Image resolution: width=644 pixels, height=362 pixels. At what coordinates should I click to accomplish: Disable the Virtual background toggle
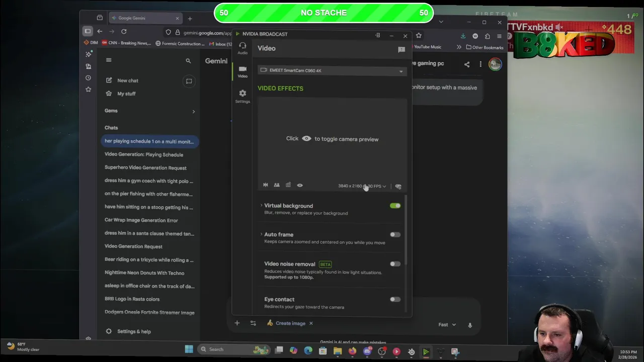[x=395, y=206]
